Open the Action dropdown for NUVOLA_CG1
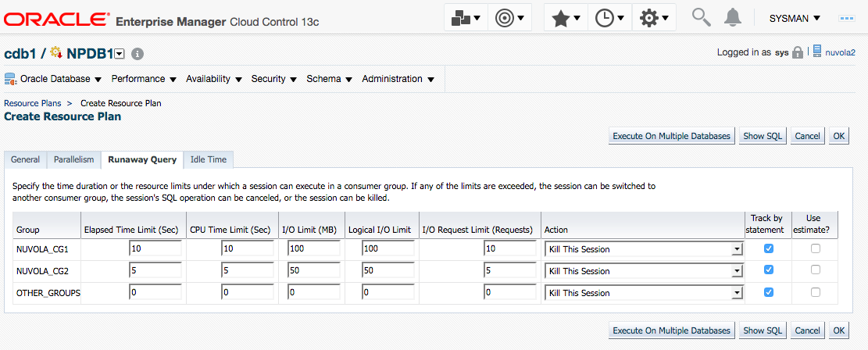868x350 pixels. (643, 249)
